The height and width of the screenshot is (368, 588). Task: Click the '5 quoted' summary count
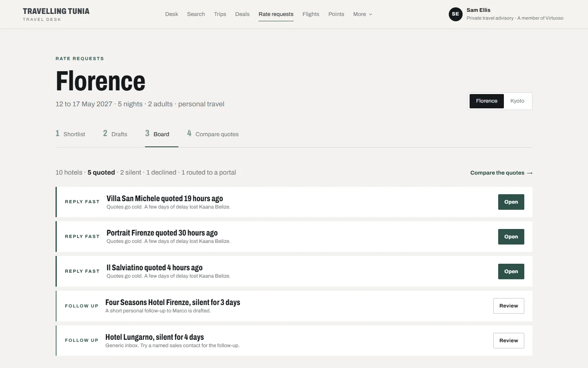point(101,173)
